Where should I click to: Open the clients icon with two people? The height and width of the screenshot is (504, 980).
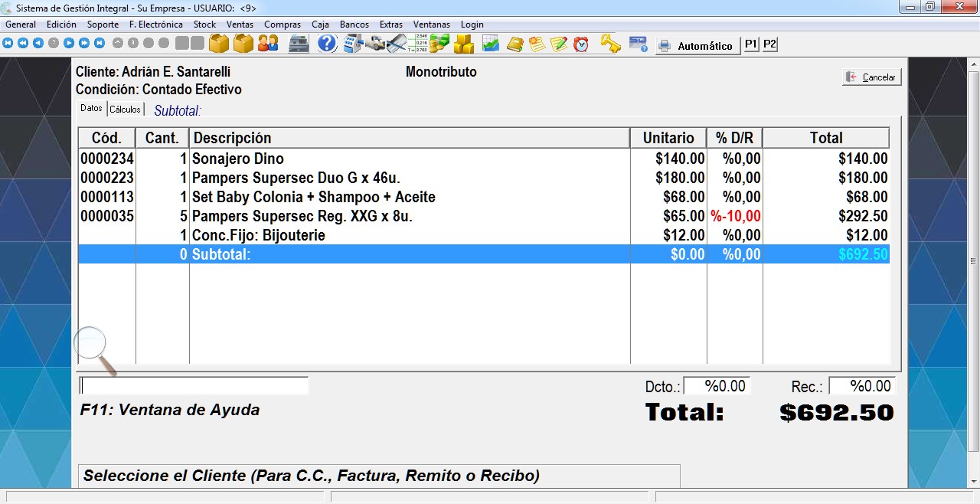[268, 44]
